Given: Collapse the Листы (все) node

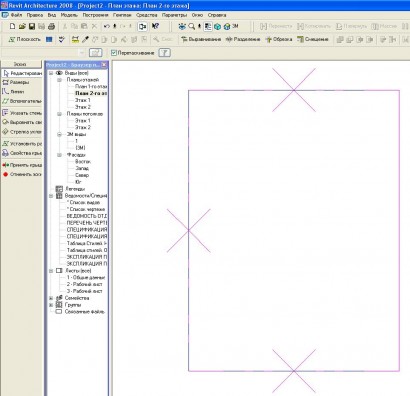Looking at the screenshot, I should (51, 271).
